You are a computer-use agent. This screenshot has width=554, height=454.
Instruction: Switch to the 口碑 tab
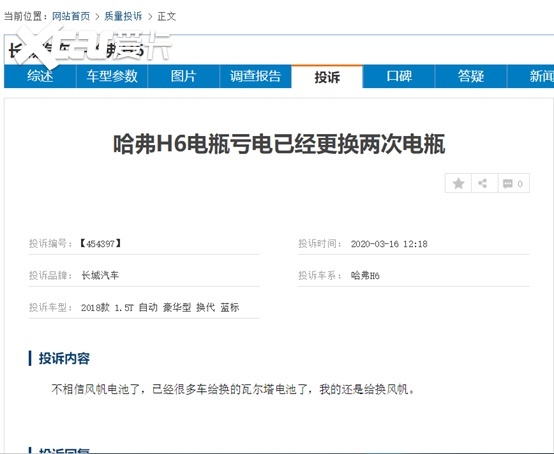point(399,76)
